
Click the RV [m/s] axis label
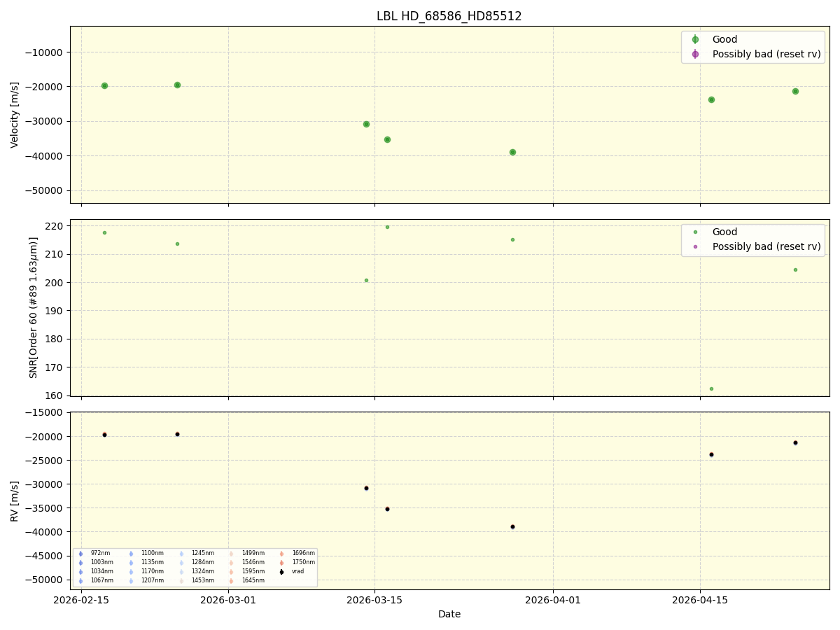click(15, 500)
